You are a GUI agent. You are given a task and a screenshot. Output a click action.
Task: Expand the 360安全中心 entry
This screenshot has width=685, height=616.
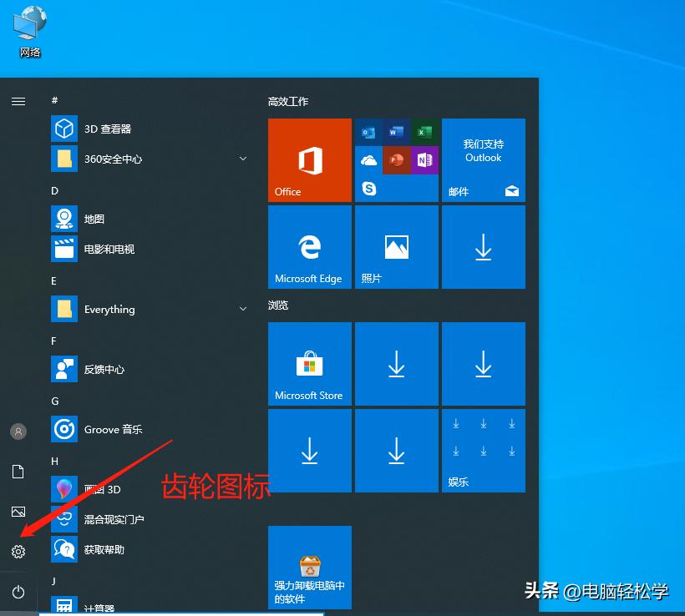[242, 159]
